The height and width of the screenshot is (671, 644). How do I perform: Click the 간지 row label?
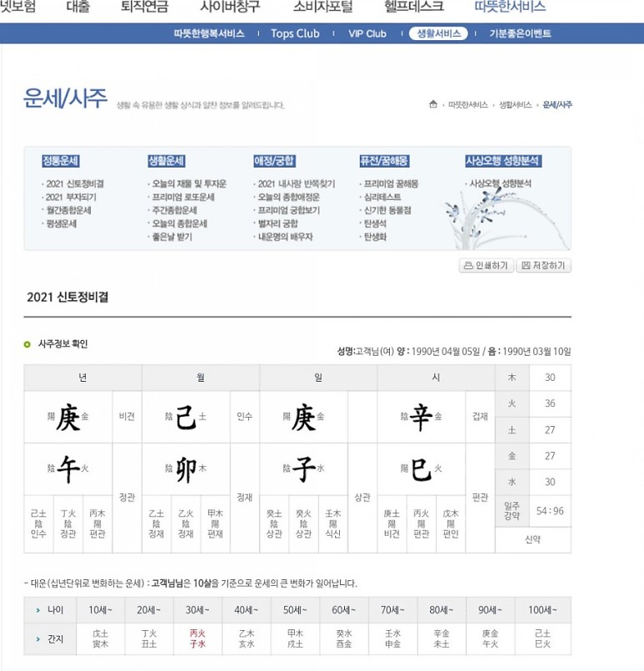[51, 638]
